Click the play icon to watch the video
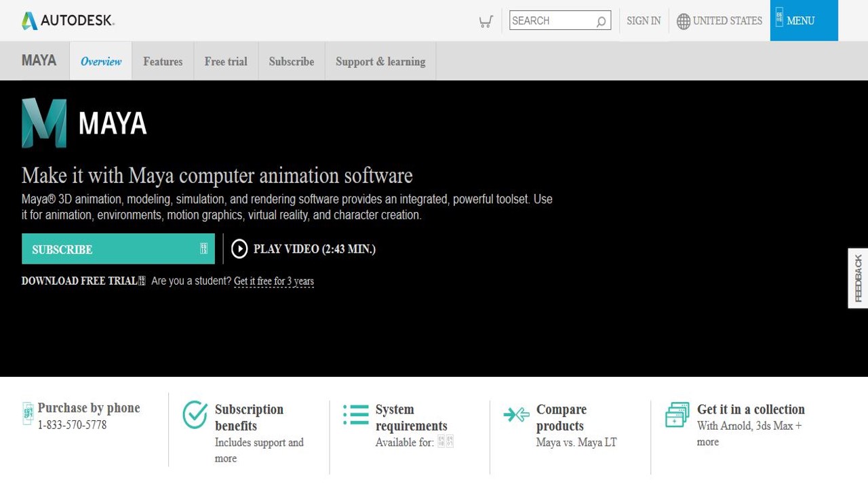Image resolution: width=868 pixels, height=488 pixels. [x=239, y=249]
